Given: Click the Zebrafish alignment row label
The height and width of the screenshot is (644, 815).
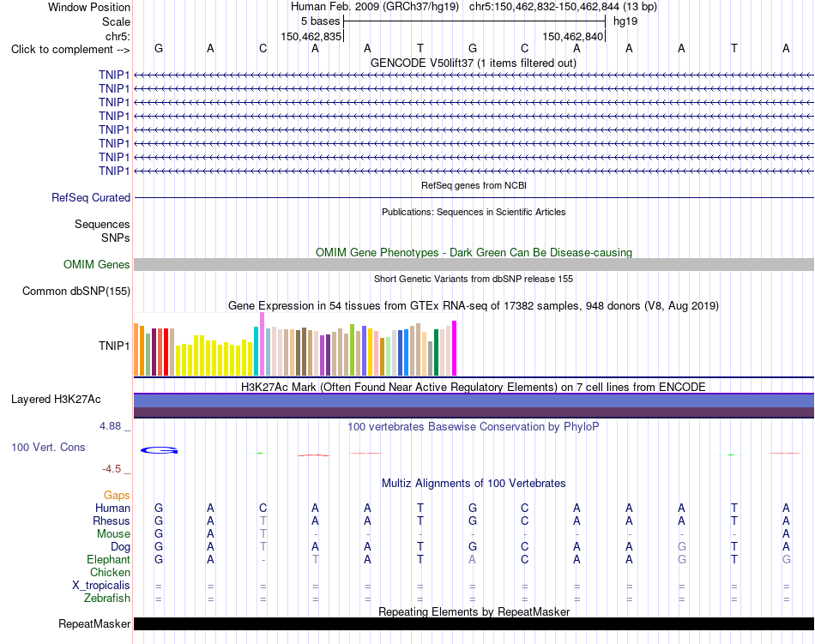Looking at the screenshot, I should click(x=107, y=599).
